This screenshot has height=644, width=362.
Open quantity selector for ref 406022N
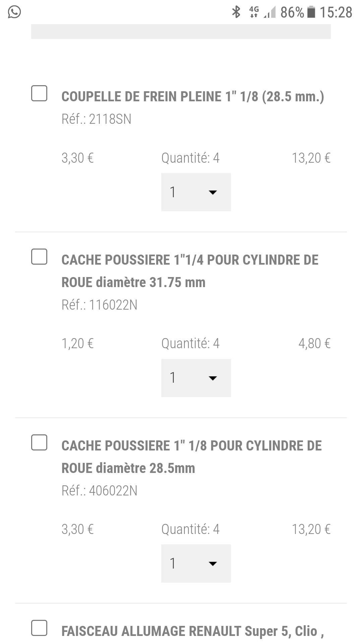(196, 563)
